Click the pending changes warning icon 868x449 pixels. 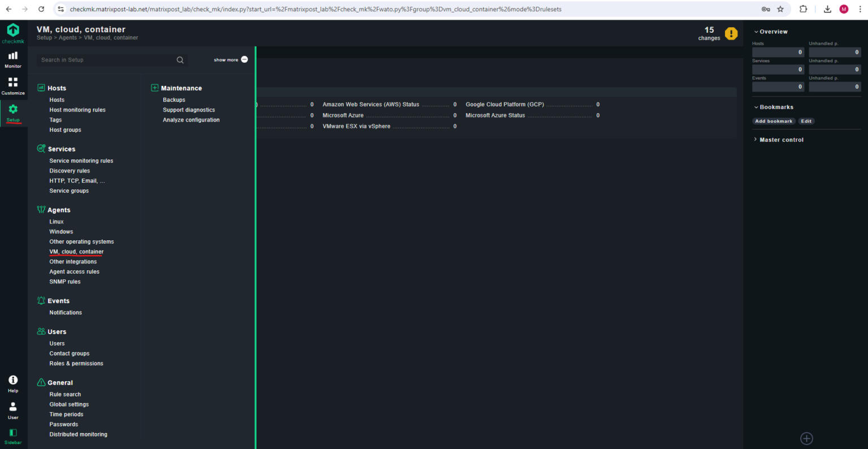click(x=731, y=33)
